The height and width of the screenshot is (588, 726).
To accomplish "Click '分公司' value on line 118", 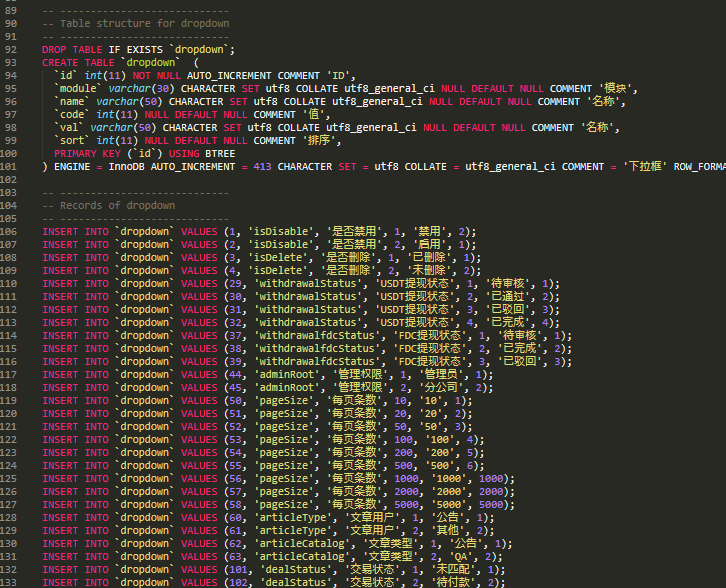I will tap(441, 388).
